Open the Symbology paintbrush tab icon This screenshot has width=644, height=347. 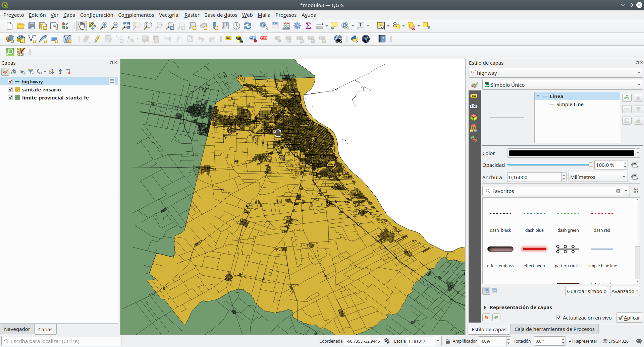(474, 85)
